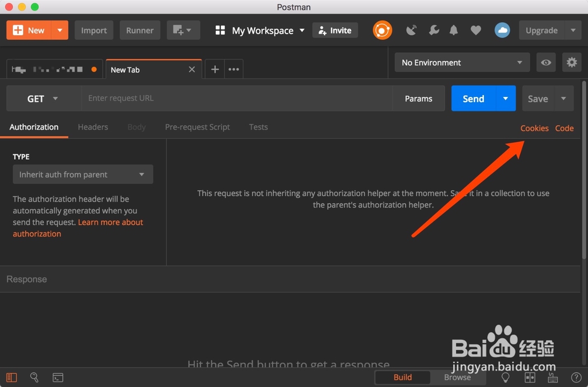
Task: Click the heart icon
Action: 476,30
